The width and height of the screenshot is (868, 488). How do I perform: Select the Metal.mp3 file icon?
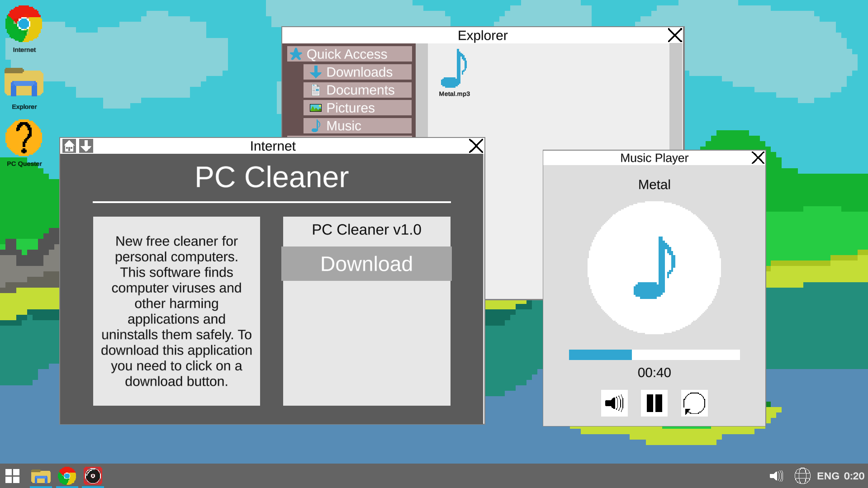(454, 68)
